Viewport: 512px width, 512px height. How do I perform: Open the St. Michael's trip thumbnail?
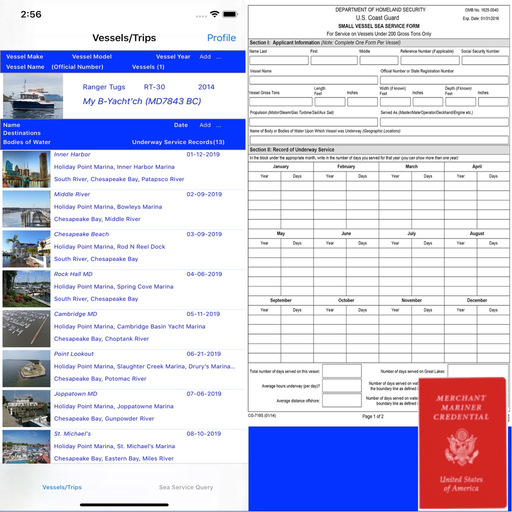pyautogui.click(x=26, y=447)
